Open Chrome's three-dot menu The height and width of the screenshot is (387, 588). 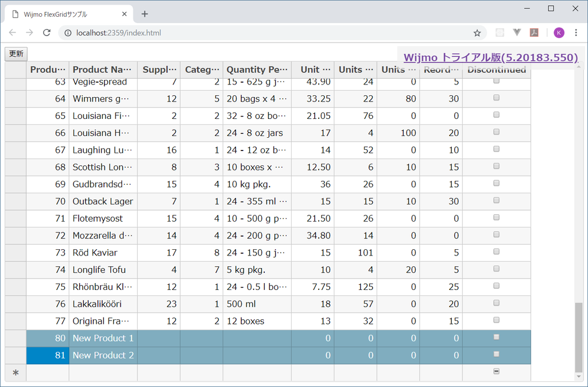pyautogui.click(x=576, y=33)
